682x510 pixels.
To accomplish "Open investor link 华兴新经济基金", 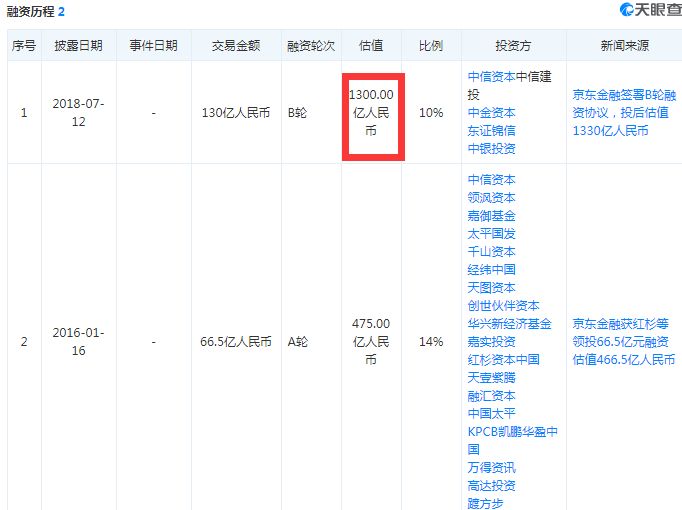I will [509, 323].
